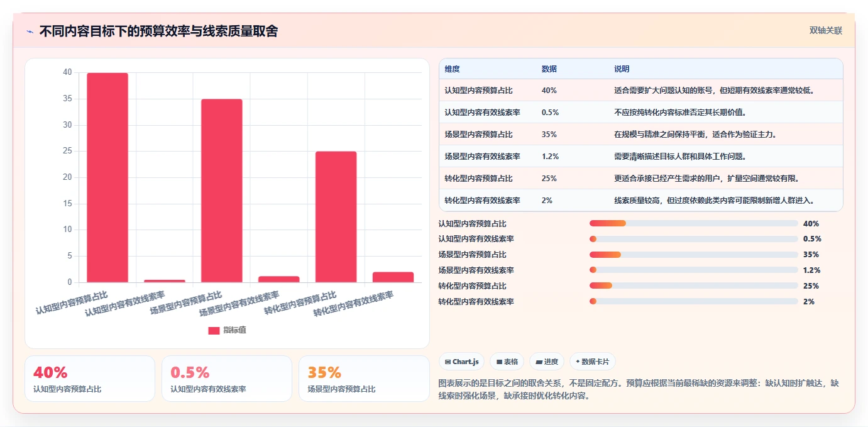Click the y-axis label 40 on chart
868x427 pixels.
click(x=67, y=72)
